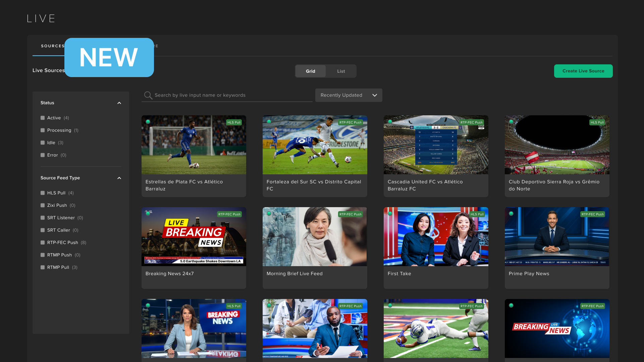Check the SRT Caller filter

pos(43,230)
